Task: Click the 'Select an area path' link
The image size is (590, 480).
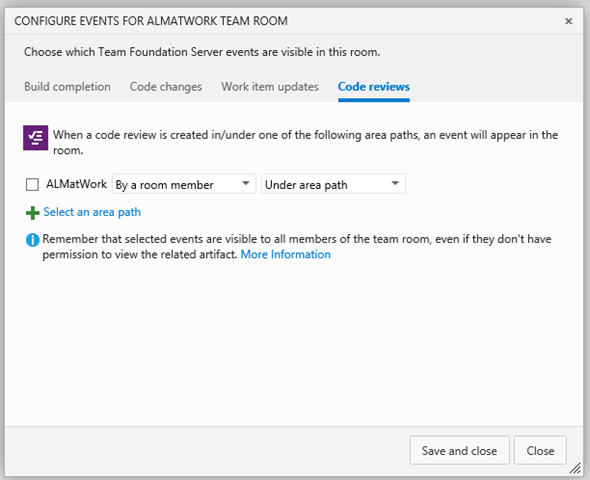Action: [92, 212]
